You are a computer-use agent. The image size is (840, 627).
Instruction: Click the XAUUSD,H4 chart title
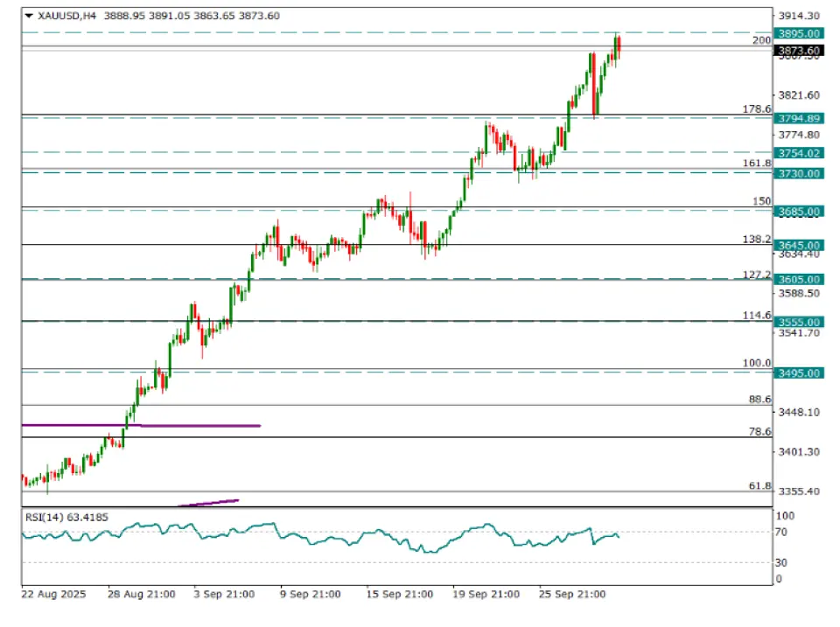(x=67, y=16)
